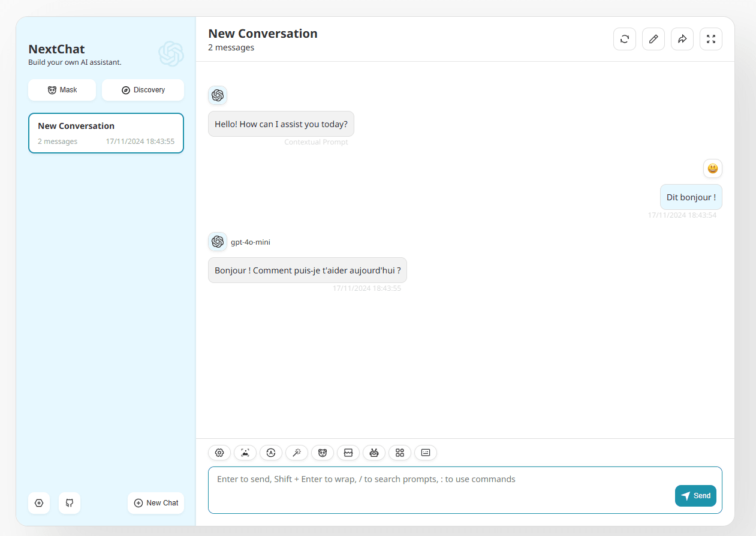Open the Discovery button
Screen dimensions: 756x536
tap(143, 90)
